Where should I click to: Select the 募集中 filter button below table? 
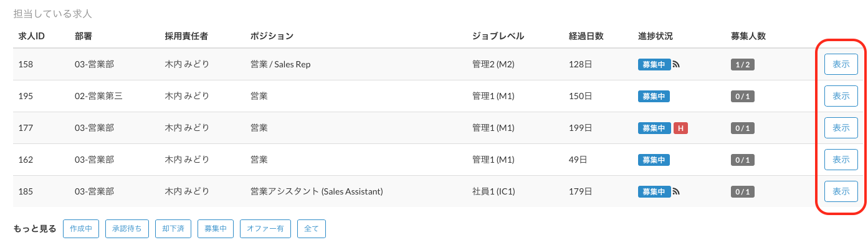pos(216,229)
